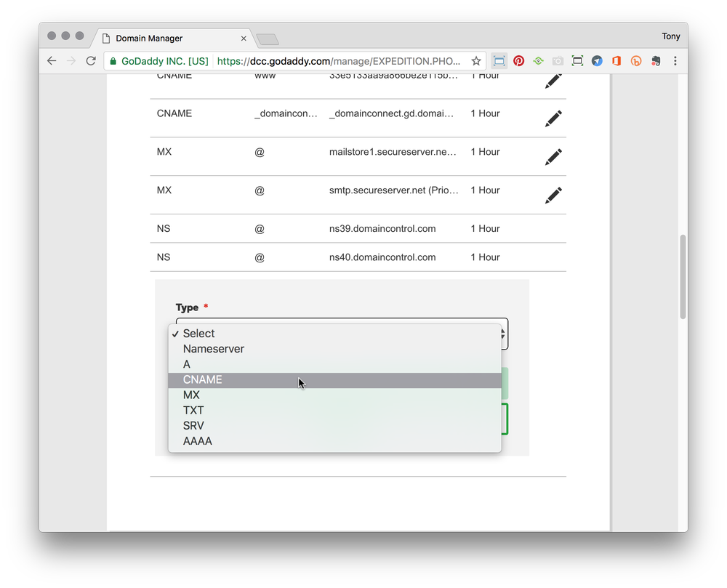Click the Tony profile button
The image size is (727, 588).
670,36
